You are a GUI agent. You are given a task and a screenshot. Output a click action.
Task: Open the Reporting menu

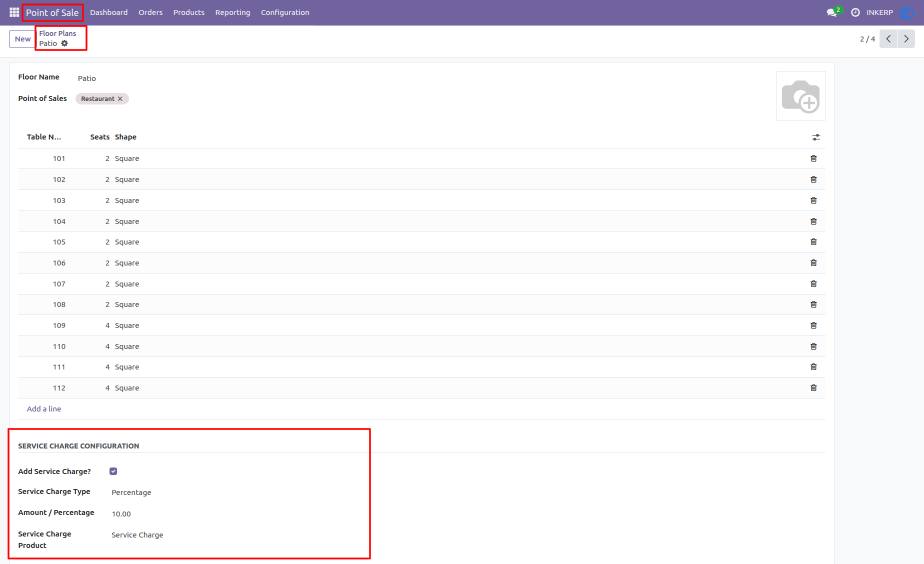pyautogui.click(x=232, y=12)
